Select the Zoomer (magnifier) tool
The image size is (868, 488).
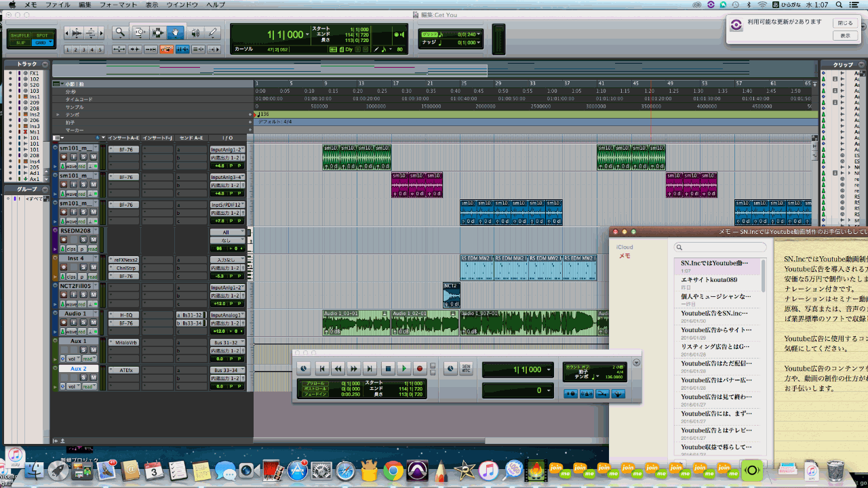(x=120, y=32)
